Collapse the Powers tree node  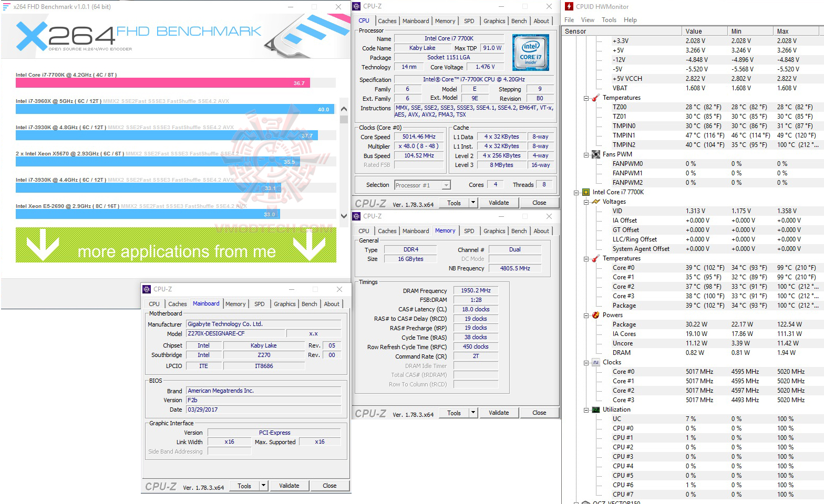coord(586,316)
